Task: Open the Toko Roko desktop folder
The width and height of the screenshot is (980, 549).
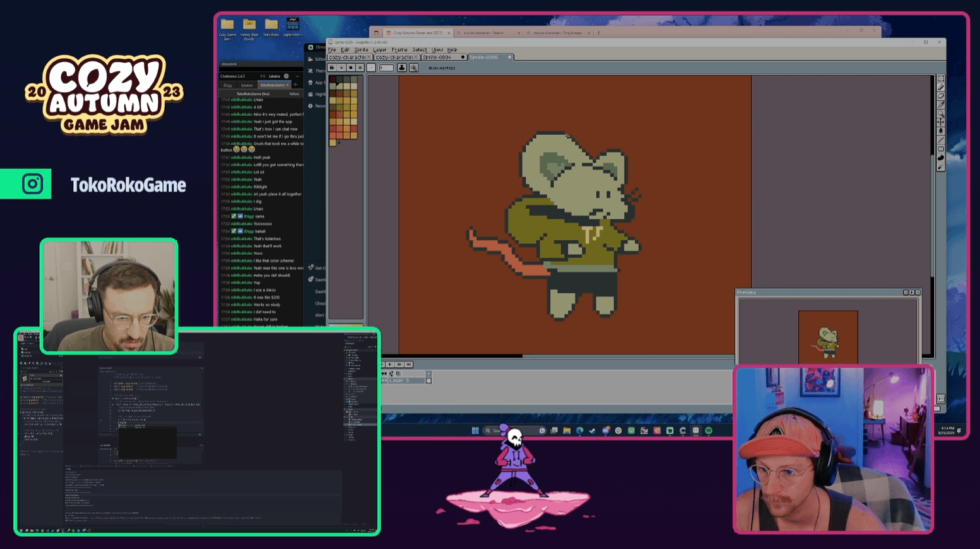Action: [x=271, y=28]
